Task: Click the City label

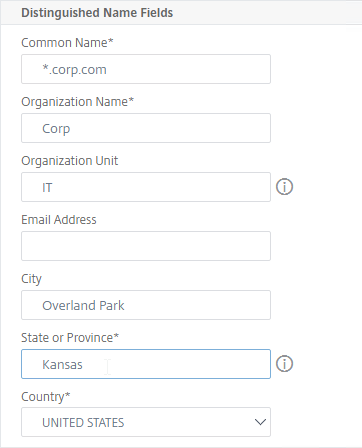Action: [32, 279]
